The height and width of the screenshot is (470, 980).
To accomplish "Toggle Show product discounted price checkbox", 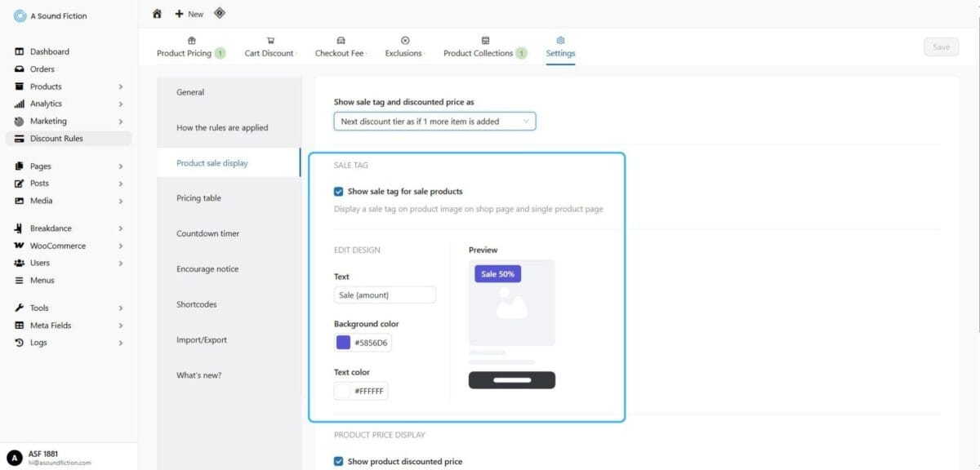I will pyautogui.click(x=339, y=462).
